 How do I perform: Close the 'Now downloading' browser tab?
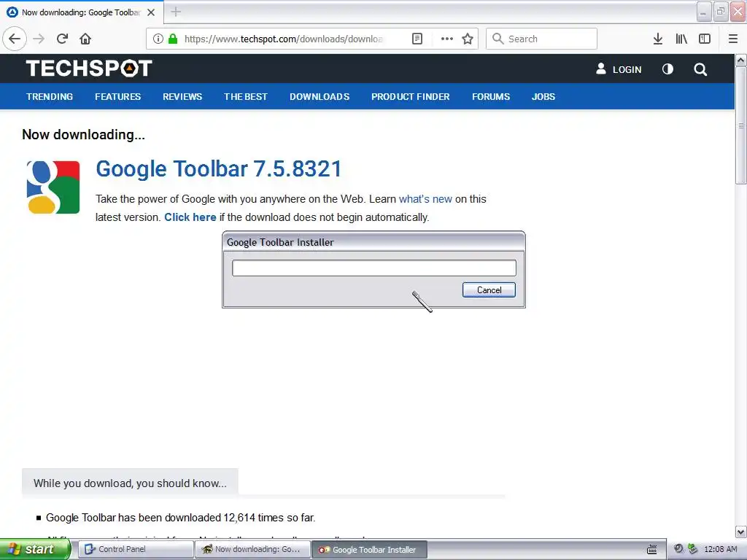tap(151, 12)
